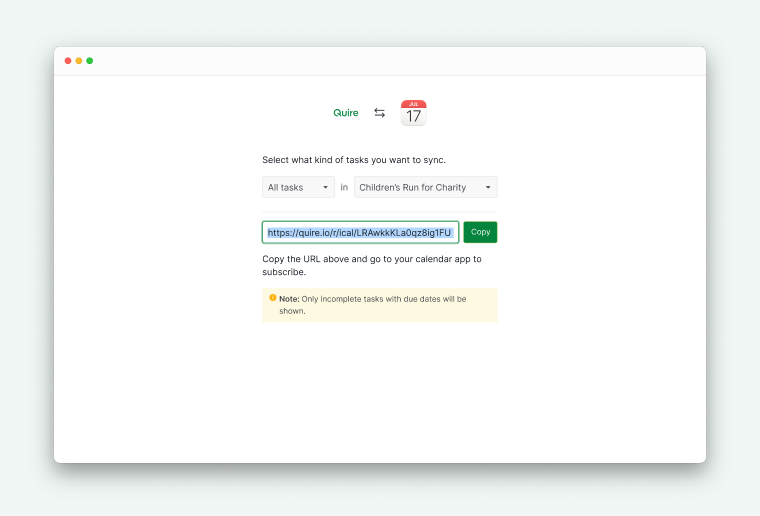
Task: Click the caret arrow beside All tasks
Action: pos(326,188)
